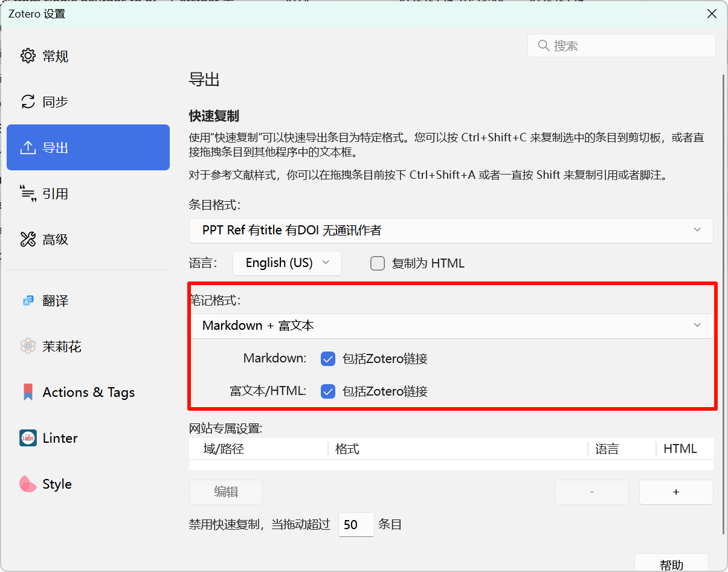This screenshot has height=572, width=728.
Task: Click the gear icon beside 常规
Action: pyautogui.click(x=28, y=56)
